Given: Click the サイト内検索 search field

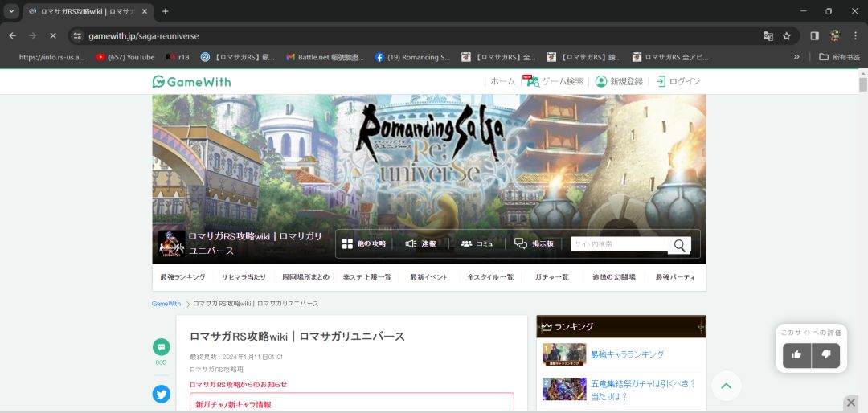Looking at the screenshot, I should click(619, 244).
